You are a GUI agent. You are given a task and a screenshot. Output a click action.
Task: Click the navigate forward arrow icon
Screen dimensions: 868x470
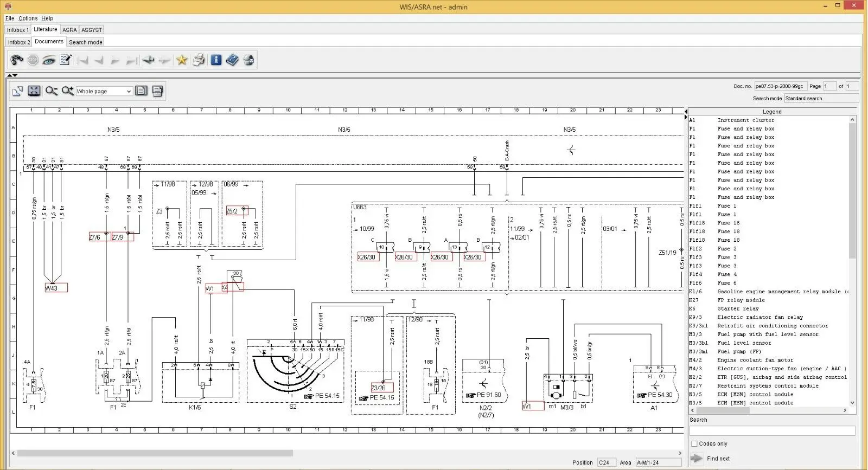[x=164, y=60]
